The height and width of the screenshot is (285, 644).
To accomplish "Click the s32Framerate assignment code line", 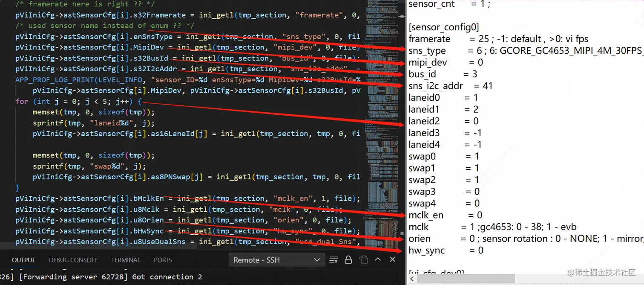I will [x=188, y=15].
